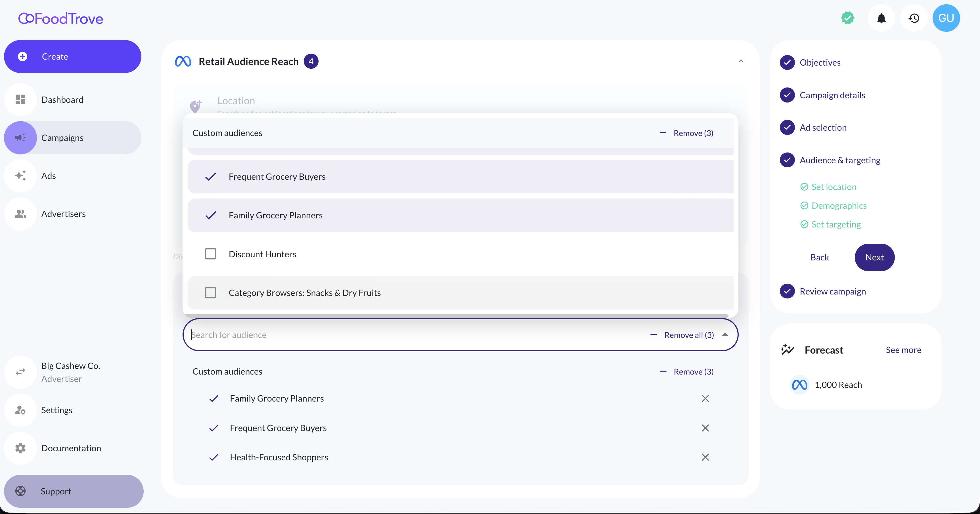Expand the Audience & targeting step

pos(840,160)
